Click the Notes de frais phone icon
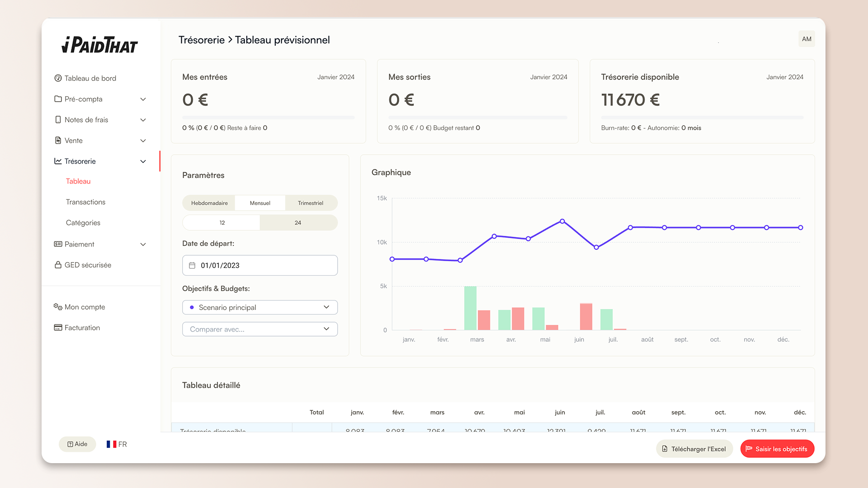The image size is (868, 488). pyautogui.click(x=58, y=120)
